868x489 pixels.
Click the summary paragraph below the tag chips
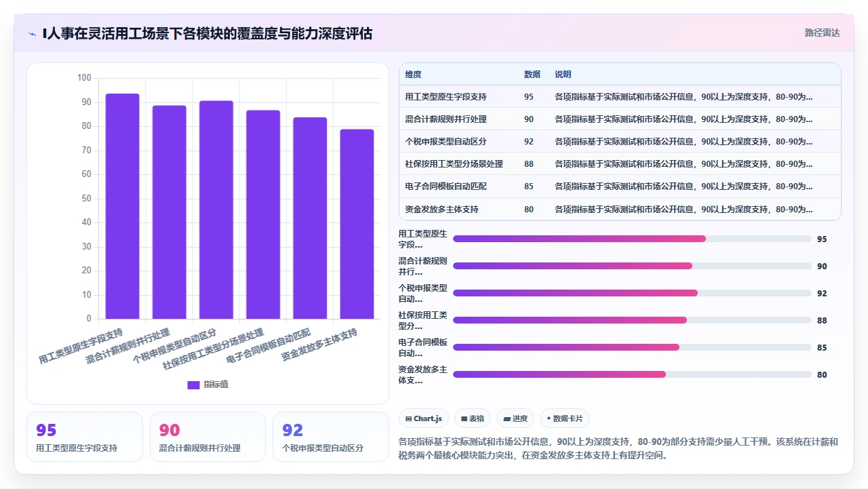tap(618, 448)
